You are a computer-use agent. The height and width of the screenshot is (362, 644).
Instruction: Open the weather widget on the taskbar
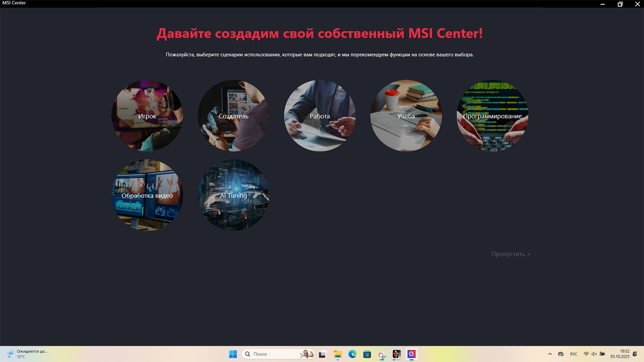pyautogui.click(x=28, y=354)
